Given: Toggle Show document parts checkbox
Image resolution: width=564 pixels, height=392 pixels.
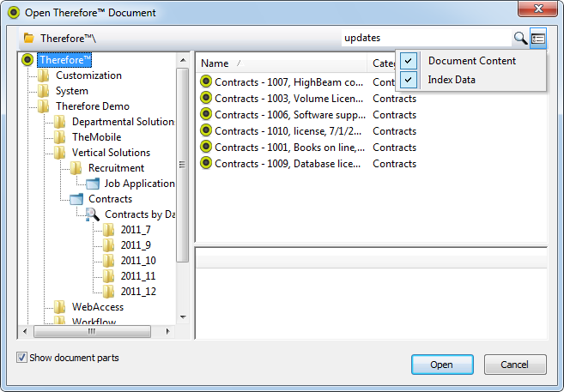Looking at the screenshot, I should (21, 358).
